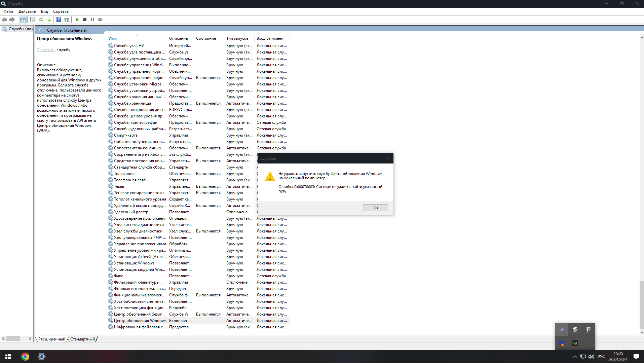Open the volume control tray icon
Screen dimensions: 644x363
(x=591, y=357)
